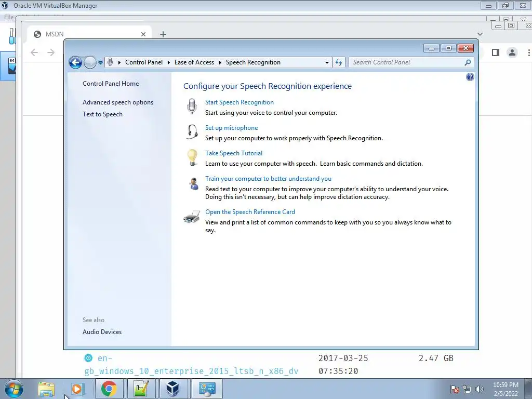The image size is (532, 399).
Task: Close the Speech Recognition window
Action: point(465,48)
